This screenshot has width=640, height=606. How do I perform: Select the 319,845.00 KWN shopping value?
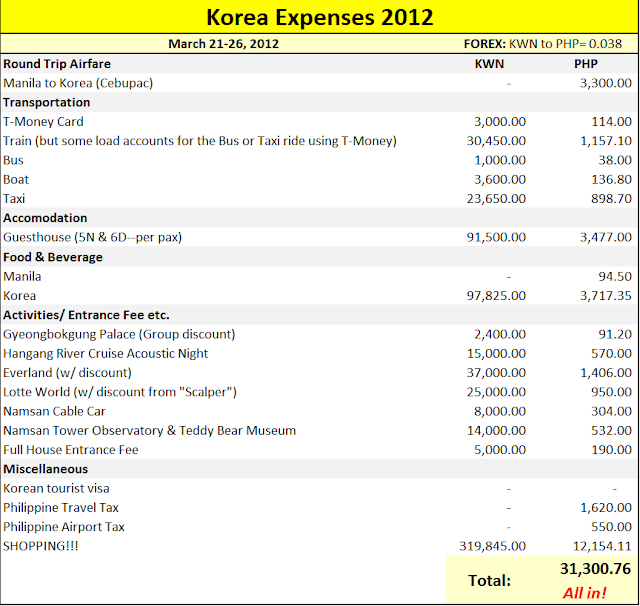coord(493,546)
